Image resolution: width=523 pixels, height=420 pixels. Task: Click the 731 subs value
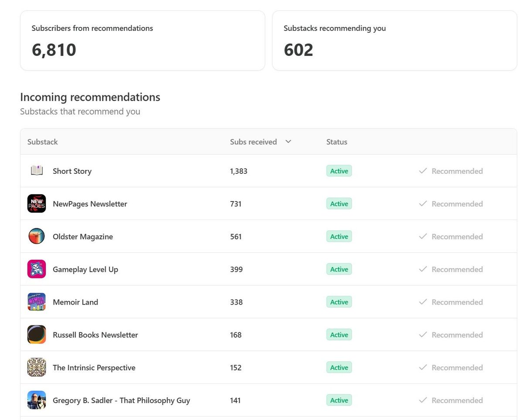pyautogui.click(x=236, y=204)
